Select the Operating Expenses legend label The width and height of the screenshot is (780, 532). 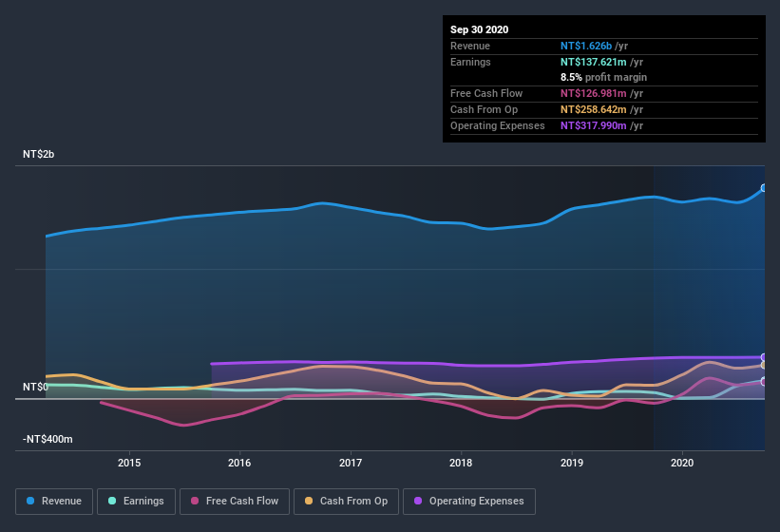pyautogui.click(x=476, y=501)
